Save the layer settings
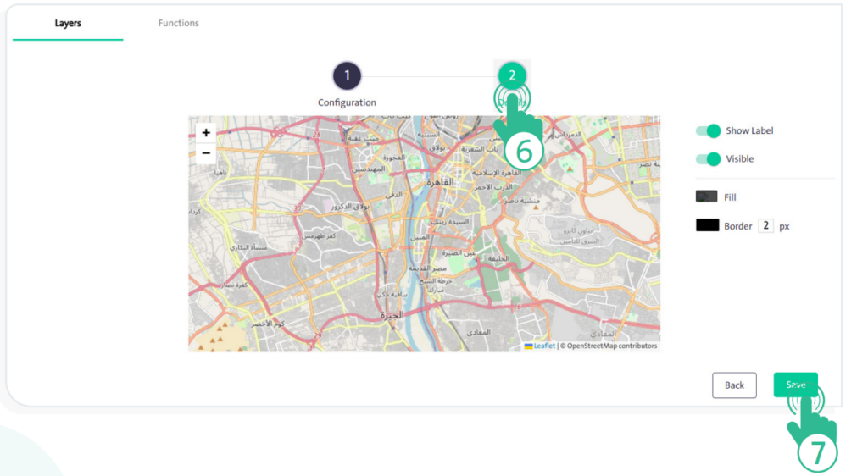 click(x=795, y=385)
